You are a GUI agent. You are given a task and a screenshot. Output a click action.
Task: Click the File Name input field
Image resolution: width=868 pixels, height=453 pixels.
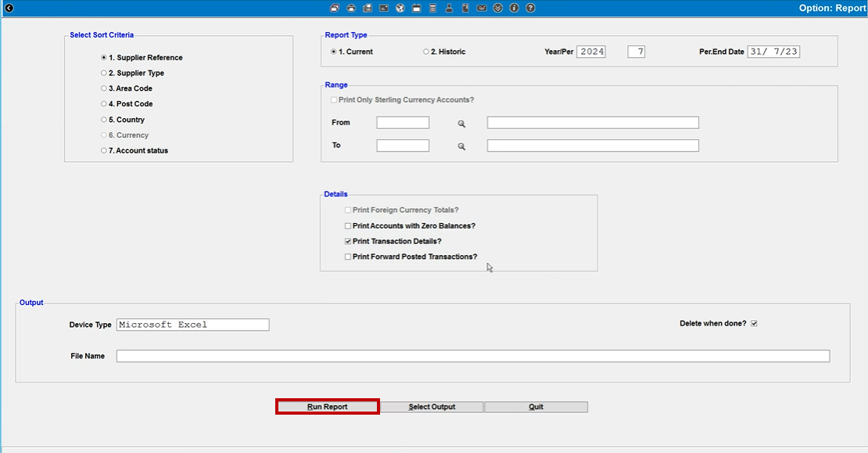coord(473,356)
